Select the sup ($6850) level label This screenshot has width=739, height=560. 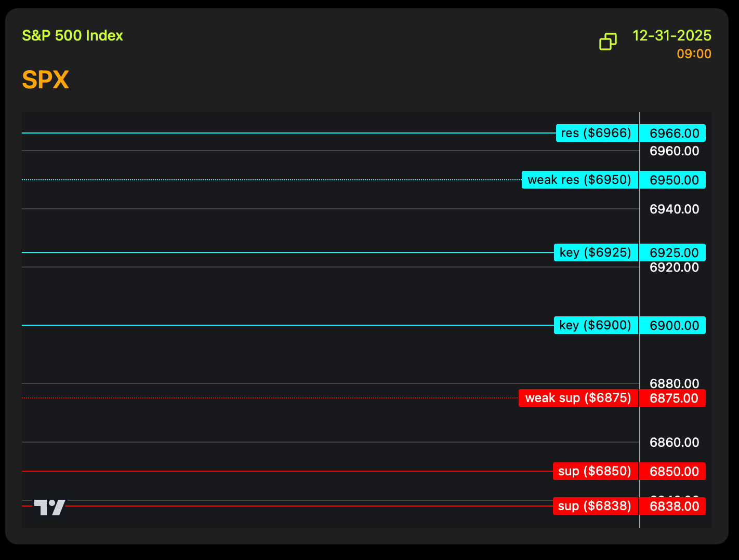595,471
